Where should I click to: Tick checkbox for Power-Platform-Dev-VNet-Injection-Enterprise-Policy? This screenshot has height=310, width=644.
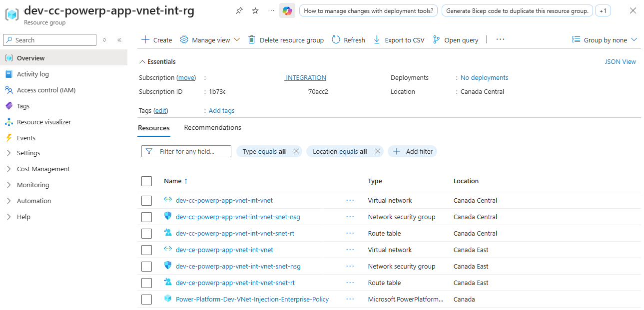tap(146, 300)
